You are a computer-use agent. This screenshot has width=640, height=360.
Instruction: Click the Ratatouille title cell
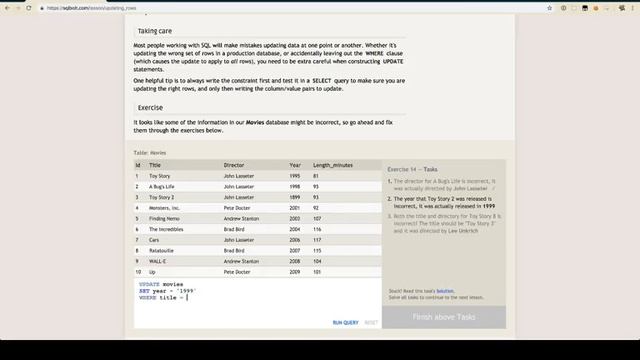click(x=161, y=251)
